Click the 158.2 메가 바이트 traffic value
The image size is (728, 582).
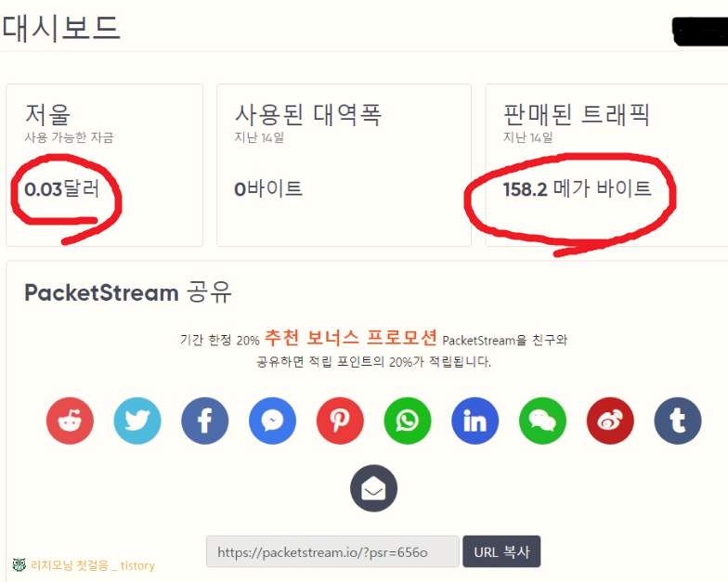[x=578, y=189]
